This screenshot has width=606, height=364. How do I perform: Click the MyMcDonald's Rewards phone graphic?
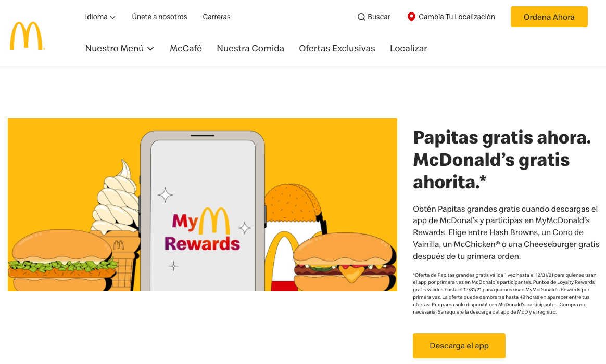pyautogui.click(x=203, y=211)
